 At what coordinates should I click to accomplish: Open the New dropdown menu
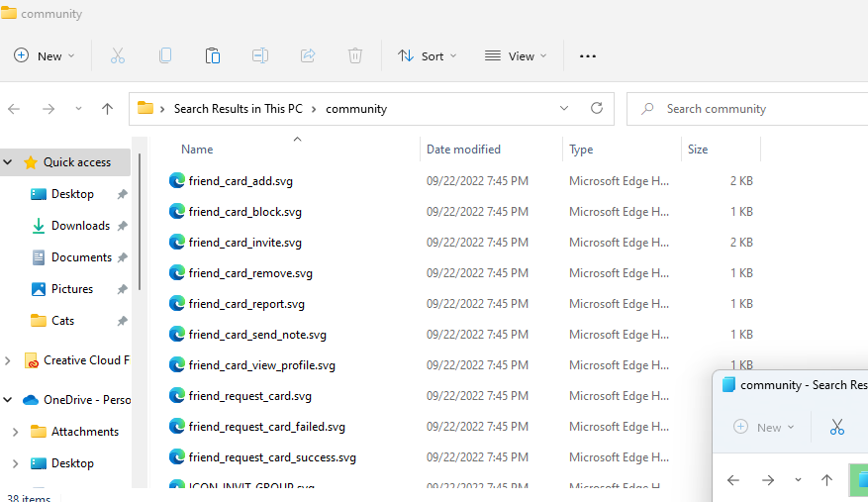[45, 56]
